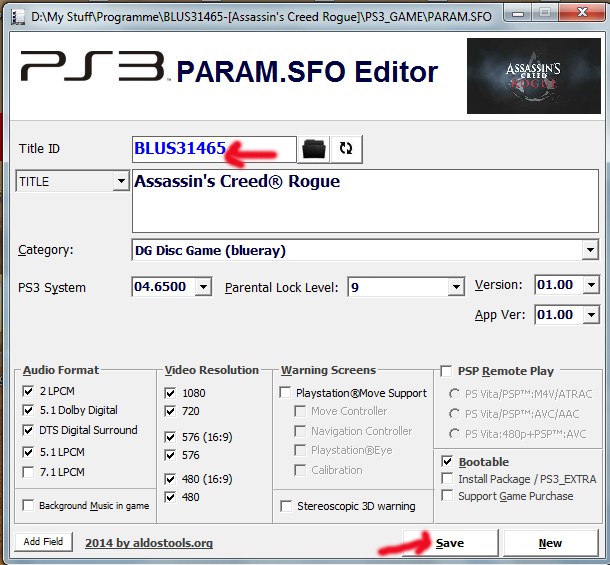610x565 pixels.
Task: Enable the 7.1 LPCM audio checkbox
Action: click(28, 472)
